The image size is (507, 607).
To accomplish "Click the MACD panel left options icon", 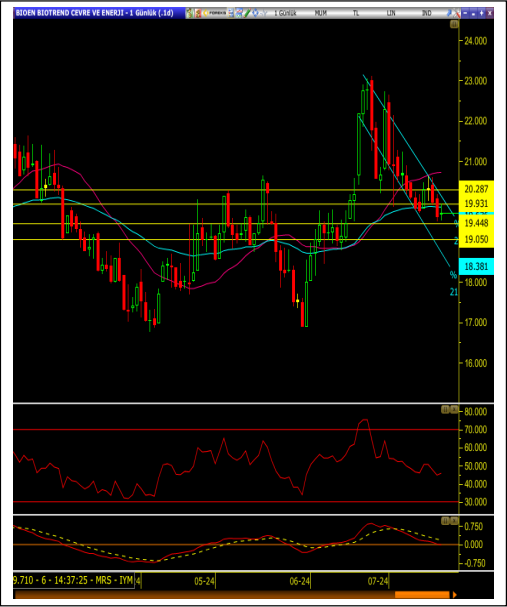I will click(x=445, y=521).
